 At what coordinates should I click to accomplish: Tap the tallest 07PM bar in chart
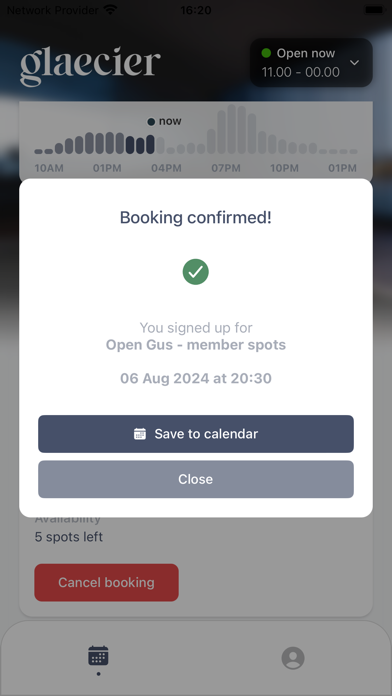231,129
